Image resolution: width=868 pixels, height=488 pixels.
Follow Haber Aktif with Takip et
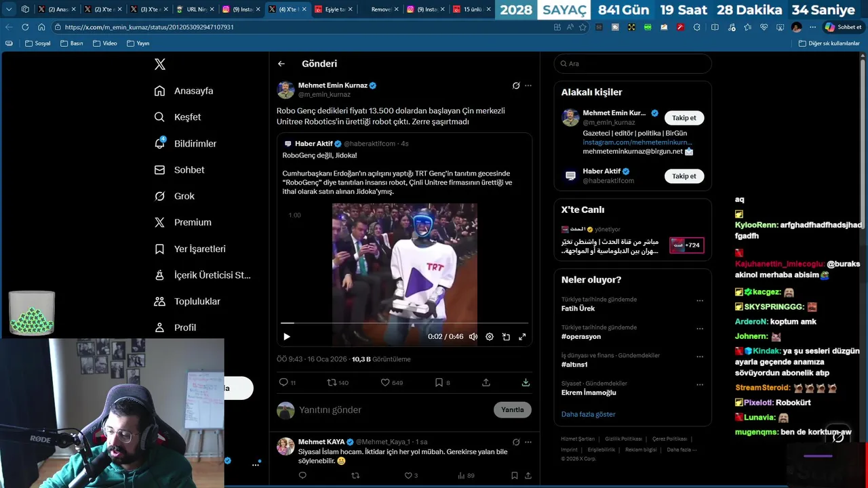click(x=684, y=176)
